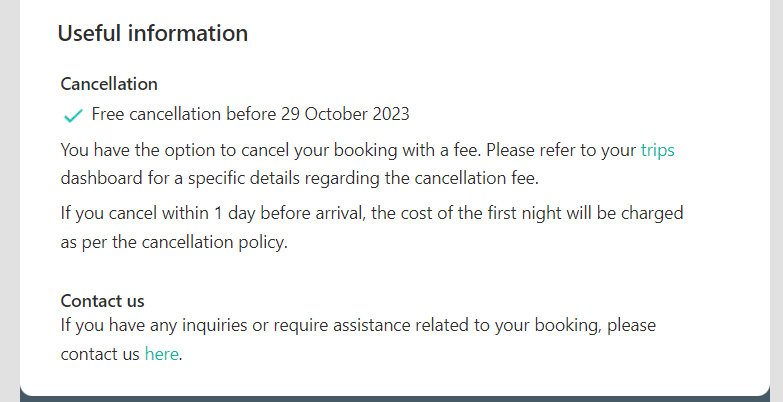The height and width of the screenshot is (402, 783).
Task: Click the Contact us subheading
Action: [x=102, y=301]
